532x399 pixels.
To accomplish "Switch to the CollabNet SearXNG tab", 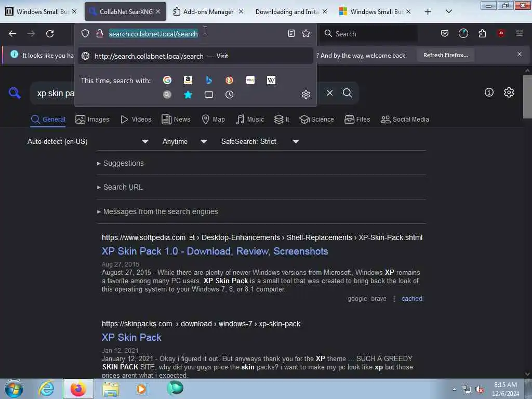I will 125,11.
